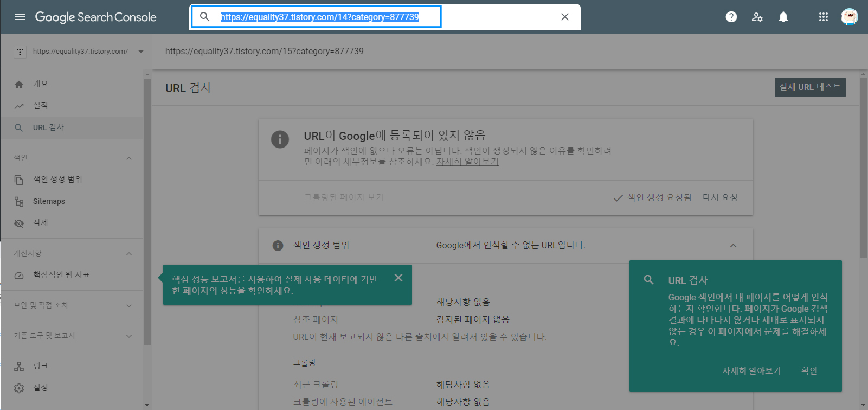Click the home icon beside 개요

(19, 84)
